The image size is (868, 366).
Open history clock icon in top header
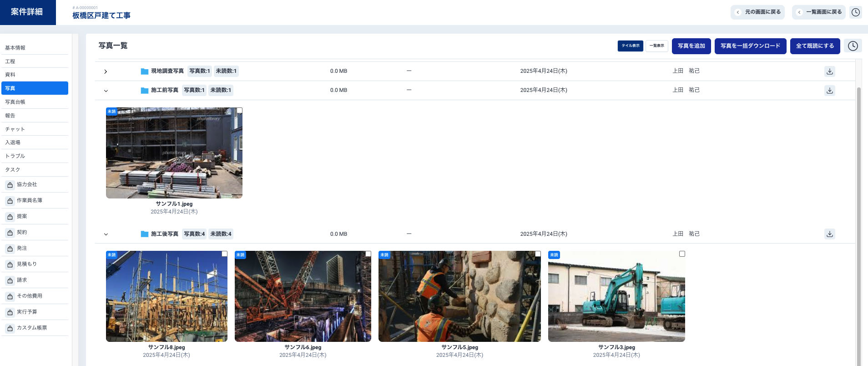click(856, 12)
